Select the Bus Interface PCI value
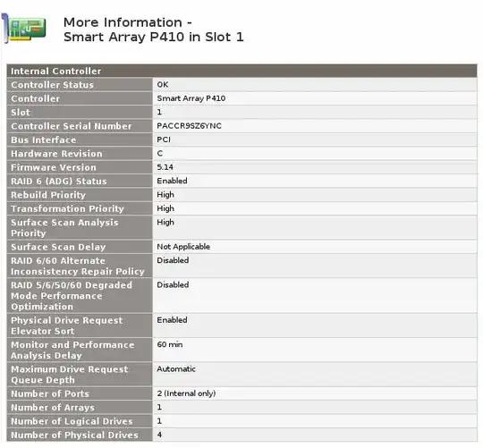Image resolution: width=483 pixels, height=448 pixels. 164,139
